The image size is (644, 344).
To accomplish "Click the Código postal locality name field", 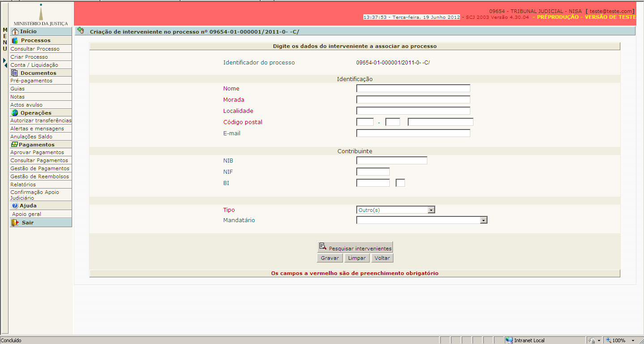I will pyautogui.click(x=440, y=122).
